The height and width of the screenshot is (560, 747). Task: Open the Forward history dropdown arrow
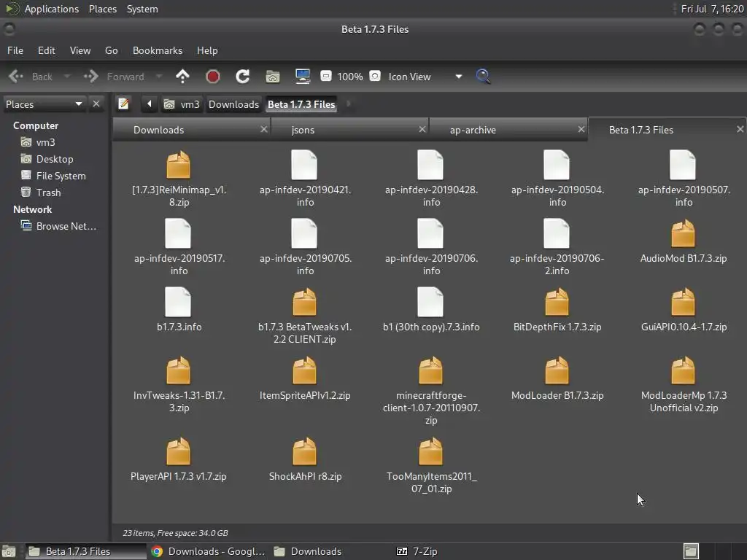pos(159,76)
